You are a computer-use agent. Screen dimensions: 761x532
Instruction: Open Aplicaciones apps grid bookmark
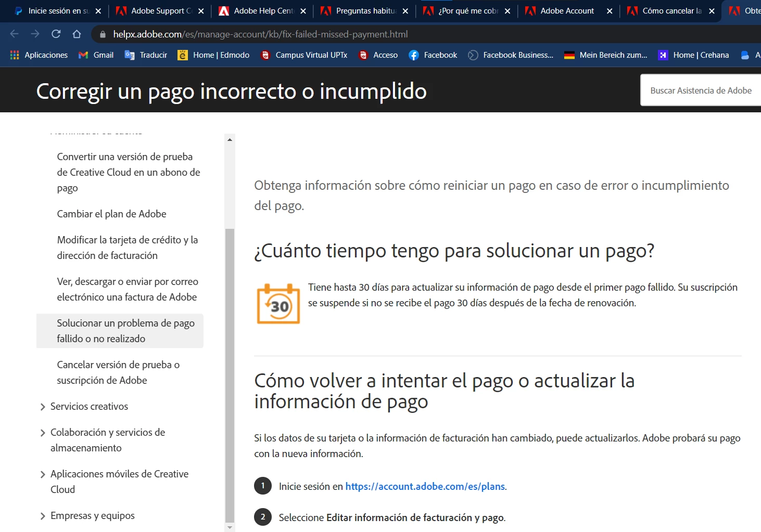[39, 55]
